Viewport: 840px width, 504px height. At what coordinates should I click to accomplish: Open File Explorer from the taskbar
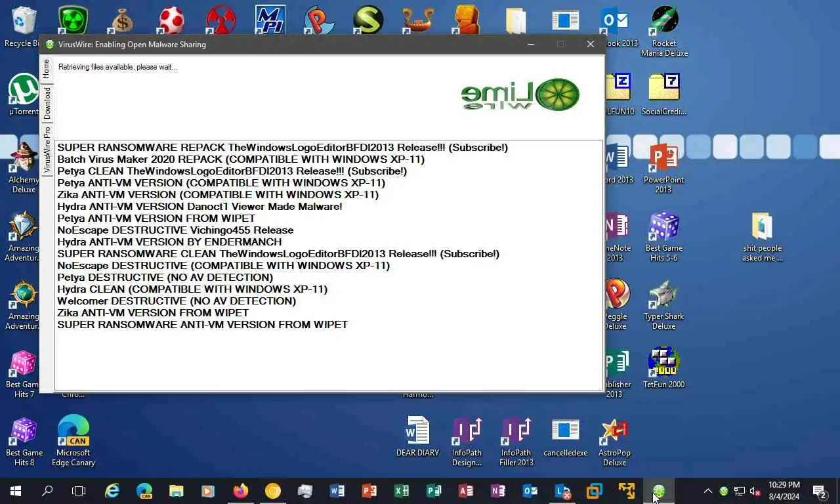[x=177, y=491]
